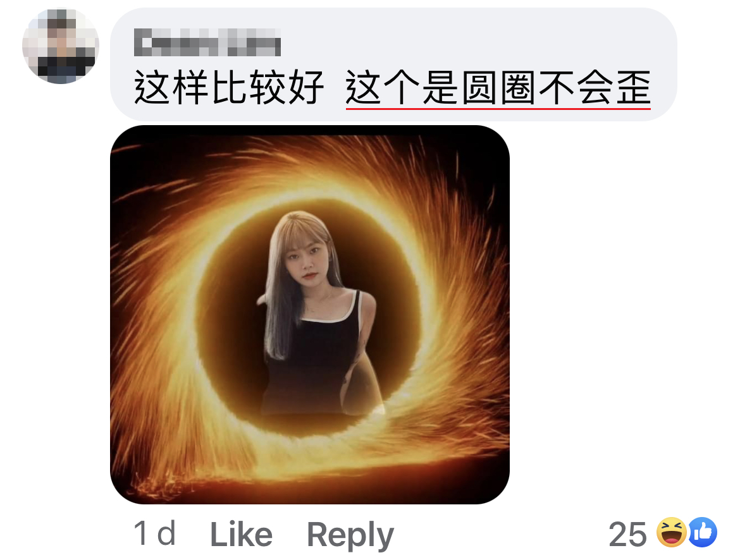Screen dimensions: 740x560
Task: Open the reaction count showing 25
Action: coord(627,535)
